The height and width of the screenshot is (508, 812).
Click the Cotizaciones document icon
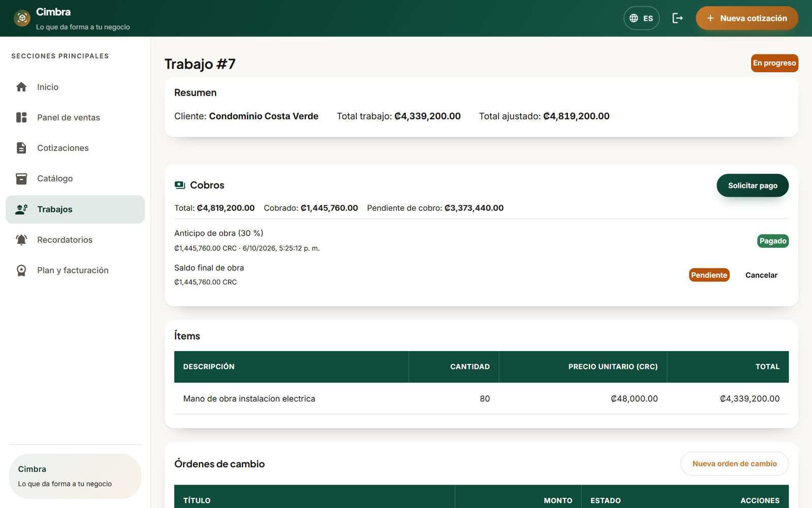coord(21,148)
